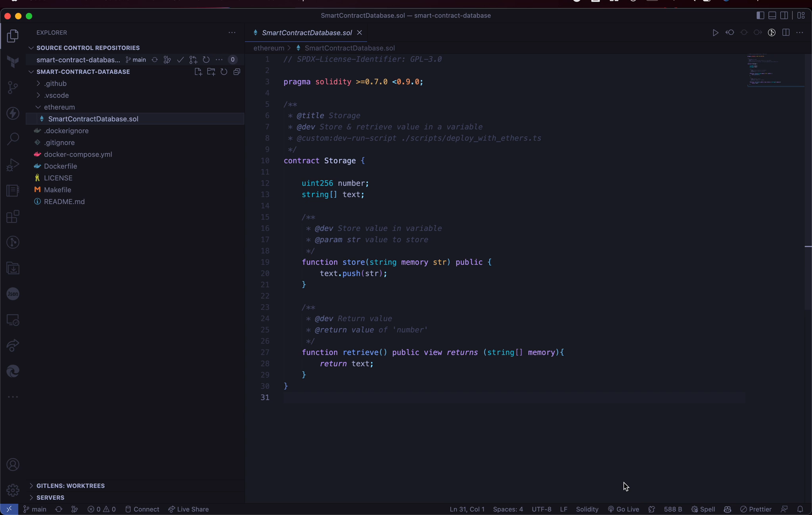The image size is (812, 515).
Task: Refresh the file explorer
Action: click(224, 72)
